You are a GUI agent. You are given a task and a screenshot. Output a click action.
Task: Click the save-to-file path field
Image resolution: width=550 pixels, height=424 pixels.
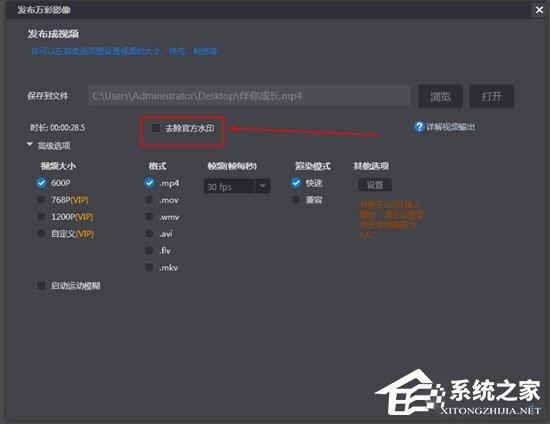click(x=249, y=96)
